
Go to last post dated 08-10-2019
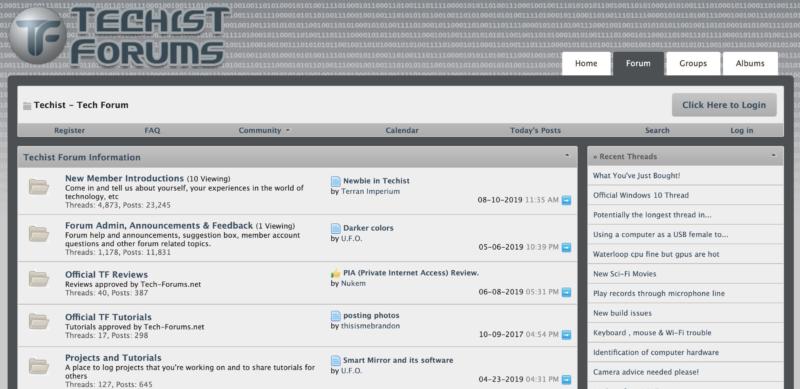[x=566, y=200]
